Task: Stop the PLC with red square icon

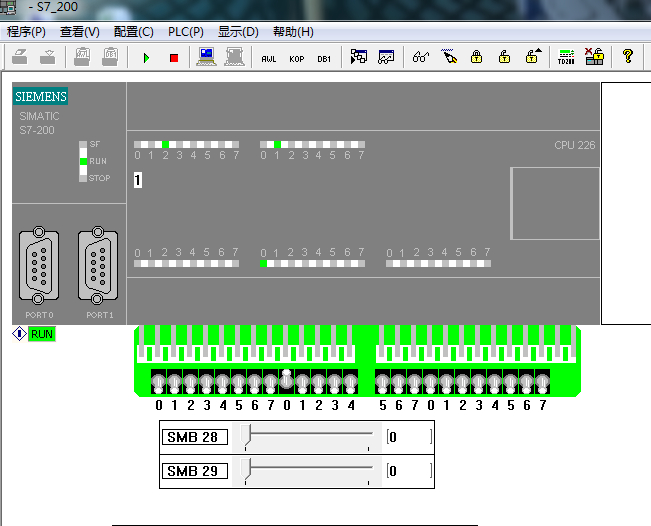Action: (174, 58)
